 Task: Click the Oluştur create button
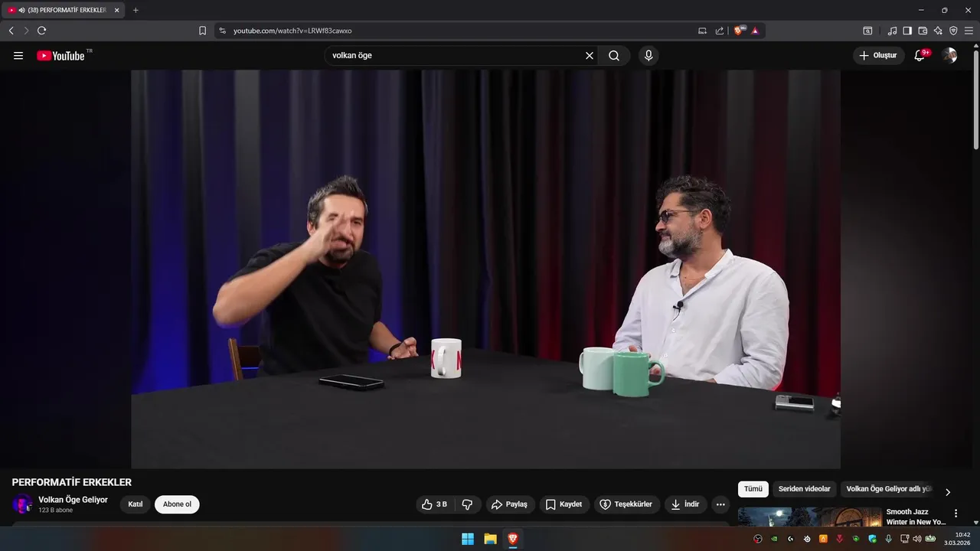[x=878, y=56]
